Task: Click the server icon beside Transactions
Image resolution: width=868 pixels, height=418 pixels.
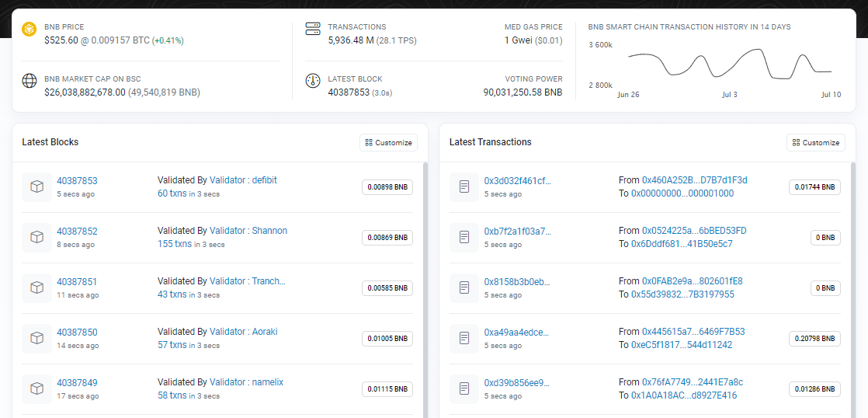Action: tap(314, 29)
